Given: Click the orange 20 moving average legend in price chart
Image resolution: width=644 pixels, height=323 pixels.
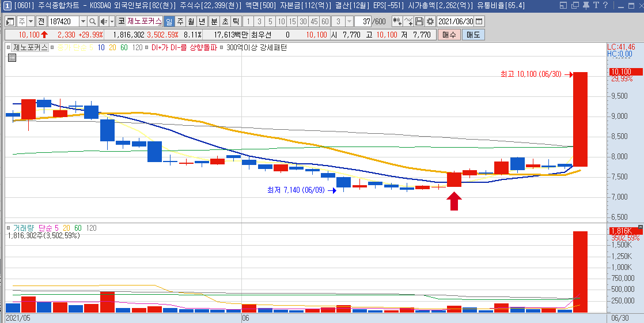Looking at the screenshot, I should click(x=112, y=48).
